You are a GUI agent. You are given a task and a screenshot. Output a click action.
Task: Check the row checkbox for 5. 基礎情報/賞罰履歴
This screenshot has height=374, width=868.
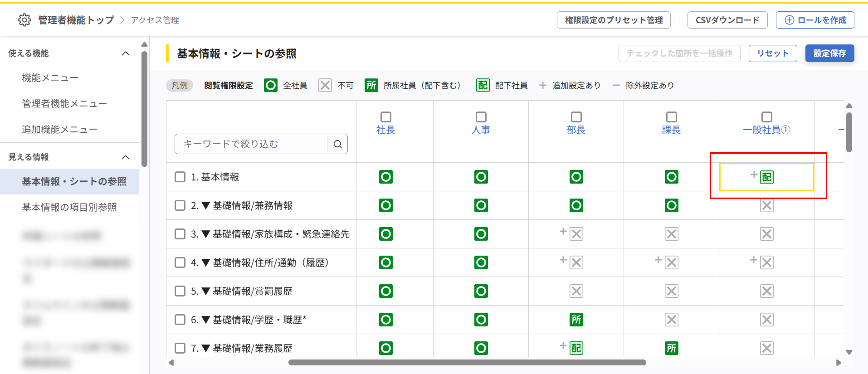(180, 291)
